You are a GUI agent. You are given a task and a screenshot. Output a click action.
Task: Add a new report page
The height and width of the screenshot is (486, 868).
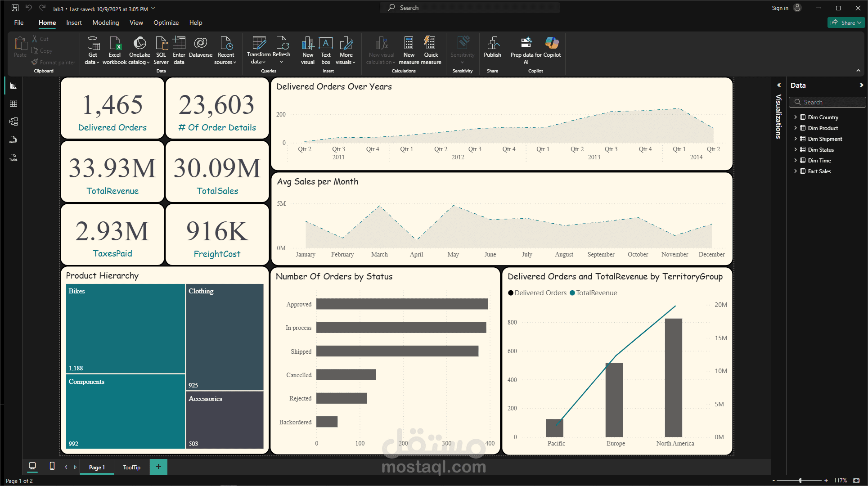(158, 467)
